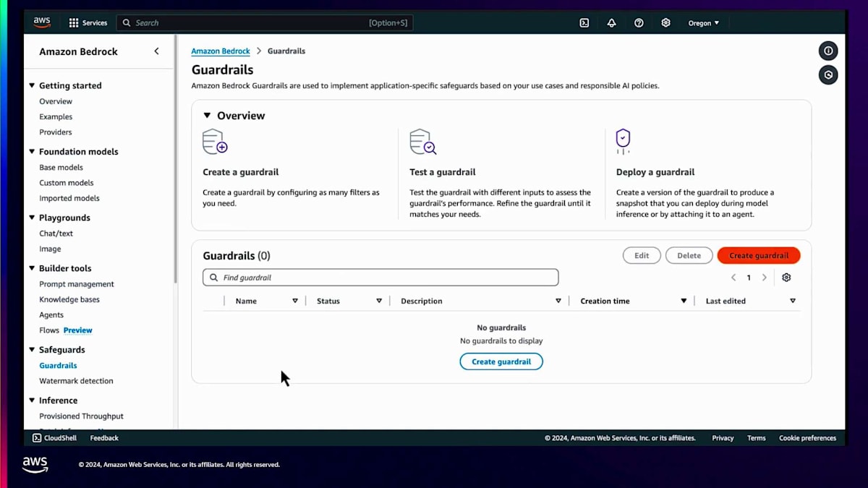Open Knowledge bases
Viewport: 868px width, 488px height.
tap(69, 299)
